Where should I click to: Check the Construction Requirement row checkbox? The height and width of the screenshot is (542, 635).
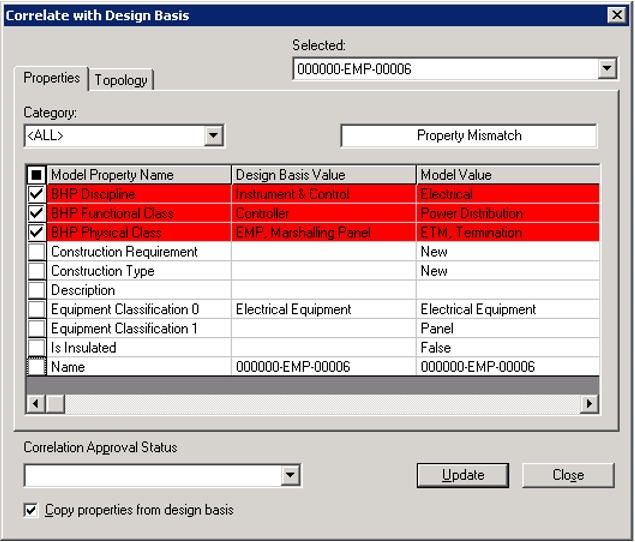click(36, 252)
